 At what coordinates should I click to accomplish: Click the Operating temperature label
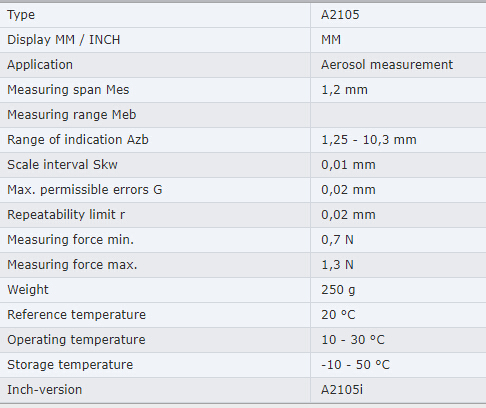pyautogui.click(x=76, y=340)
